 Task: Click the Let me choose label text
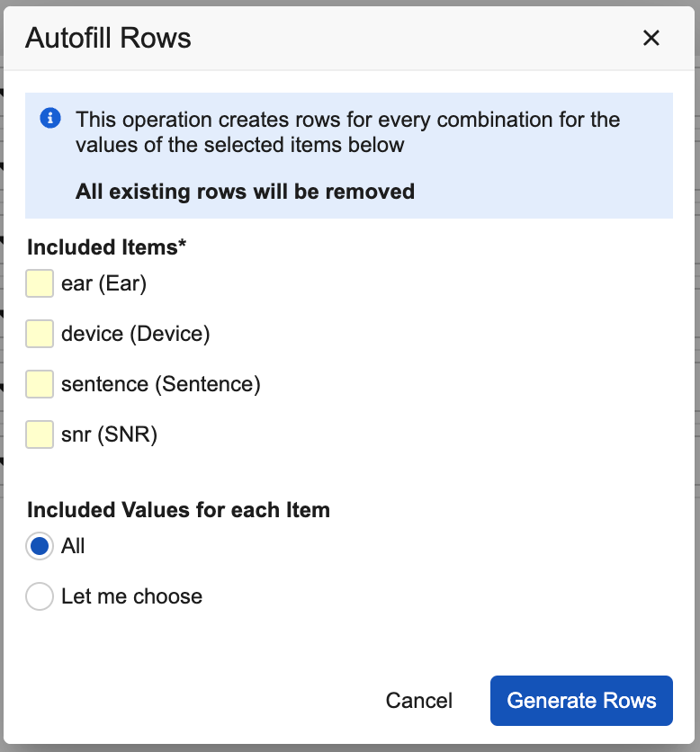click(131, 596)
